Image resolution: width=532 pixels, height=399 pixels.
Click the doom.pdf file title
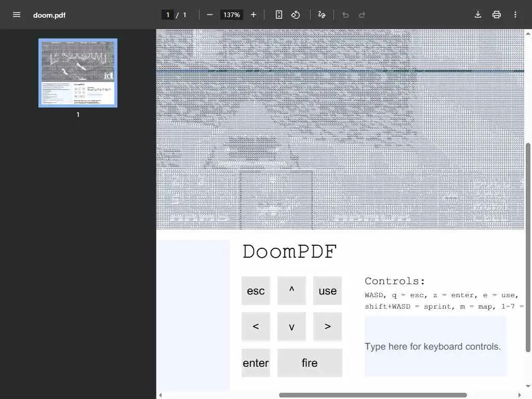pos(49,15)
